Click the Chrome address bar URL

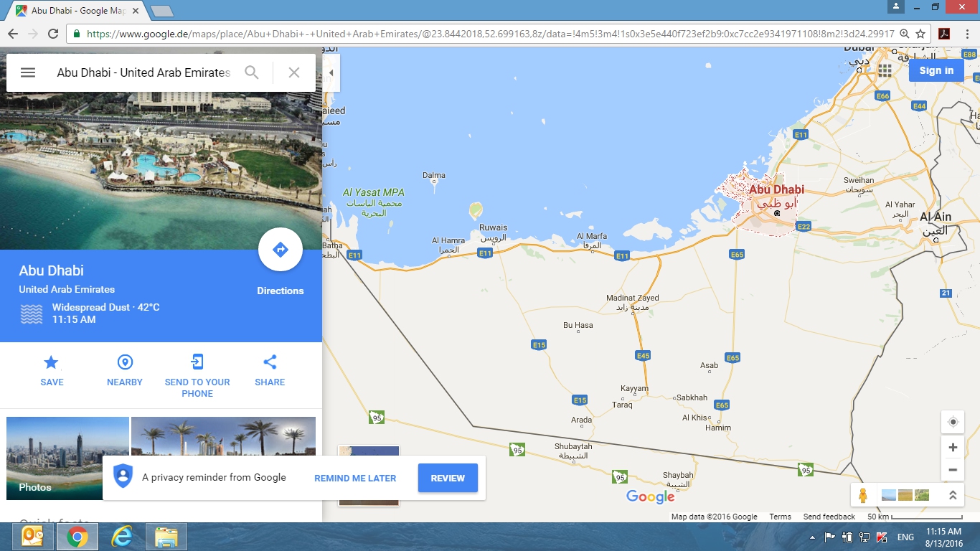click(x=490, y=34)
